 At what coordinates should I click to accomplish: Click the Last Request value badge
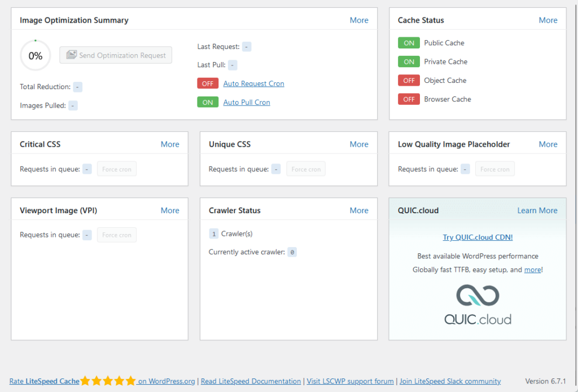coord(247,47)
